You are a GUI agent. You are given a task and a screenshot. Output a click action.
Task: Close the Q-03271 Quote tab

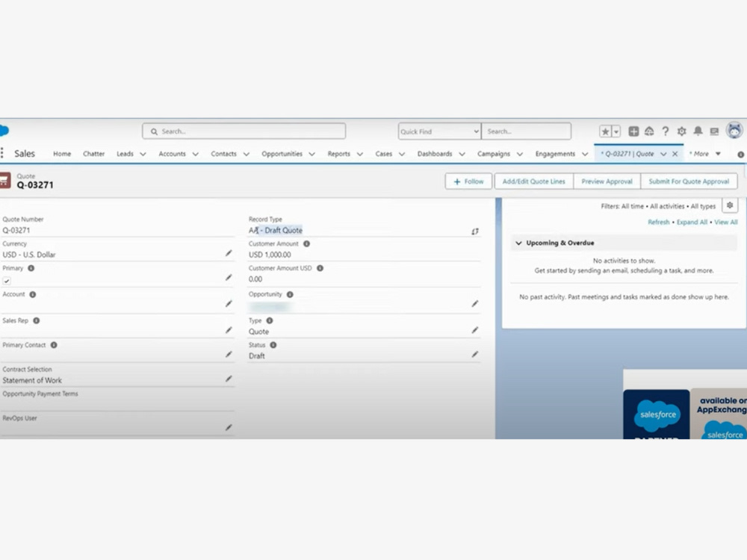675,154
